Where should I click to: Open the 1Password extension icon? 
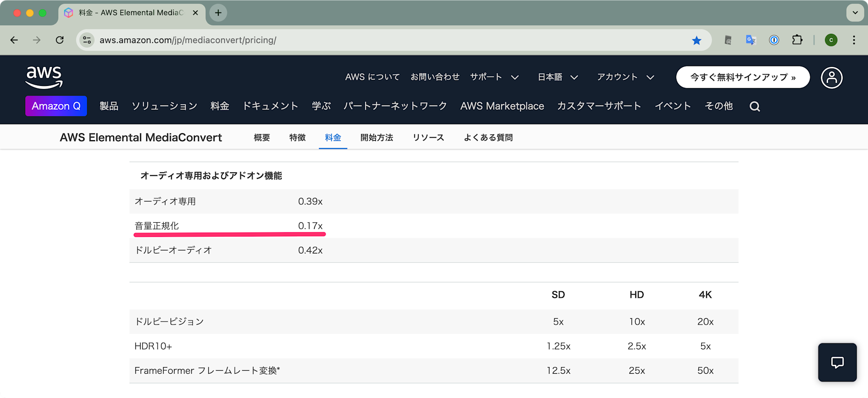click(774, 40)
